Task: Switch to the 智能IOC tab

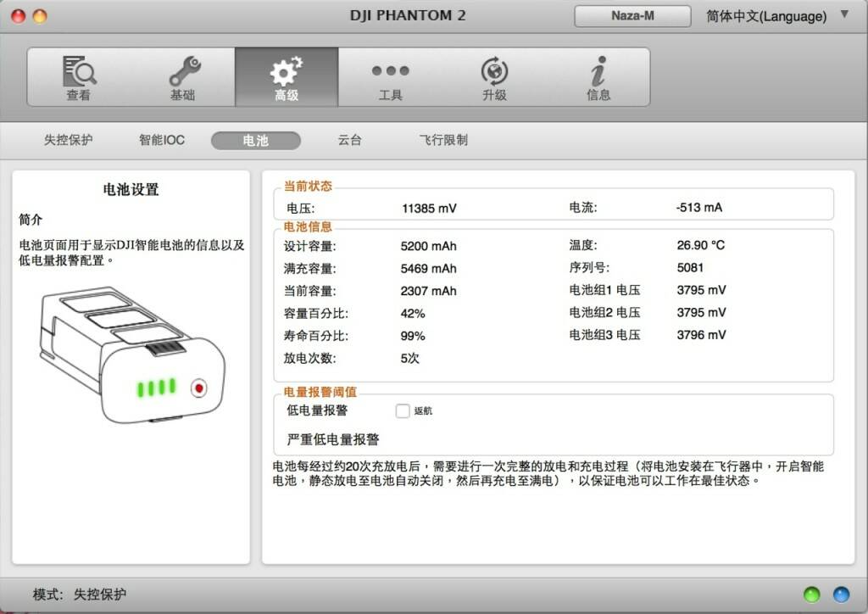Action: coord(162,140)
